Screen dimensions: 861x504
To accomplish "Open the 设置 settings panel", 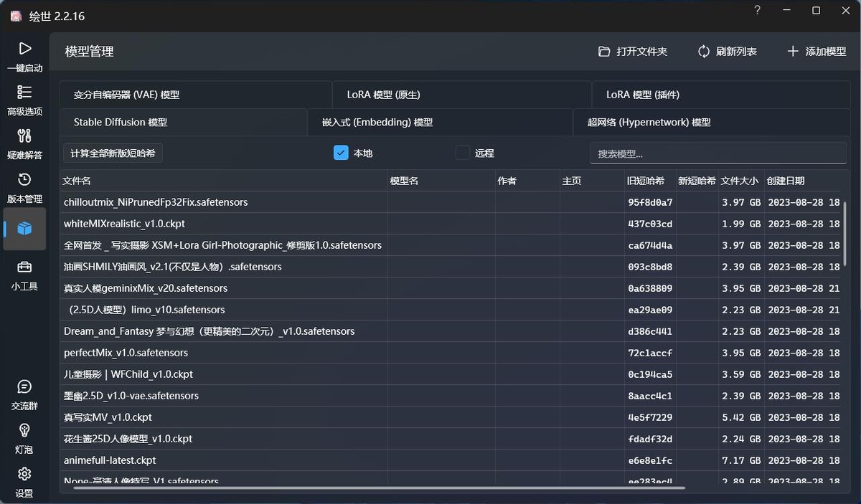I will point(24,482).
